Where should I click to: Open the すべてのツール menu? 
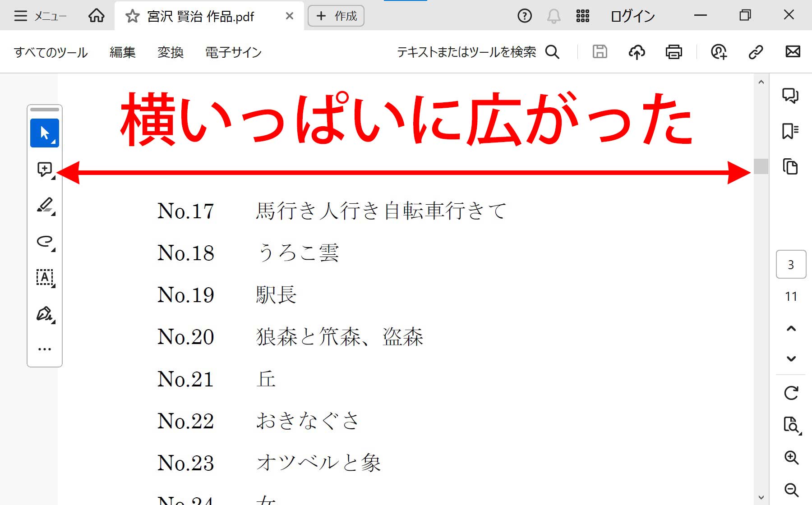coord(51,52)
